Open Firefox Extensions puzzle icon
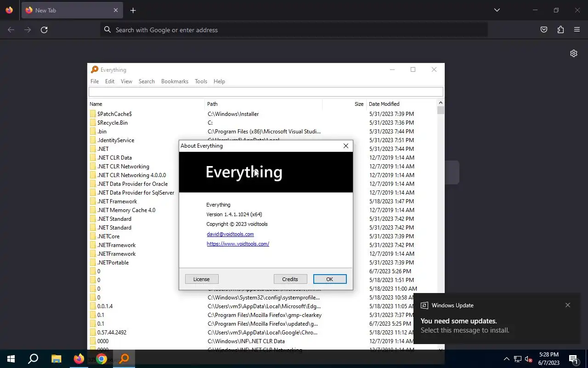 pyautogui.click(x=560, y=30)
